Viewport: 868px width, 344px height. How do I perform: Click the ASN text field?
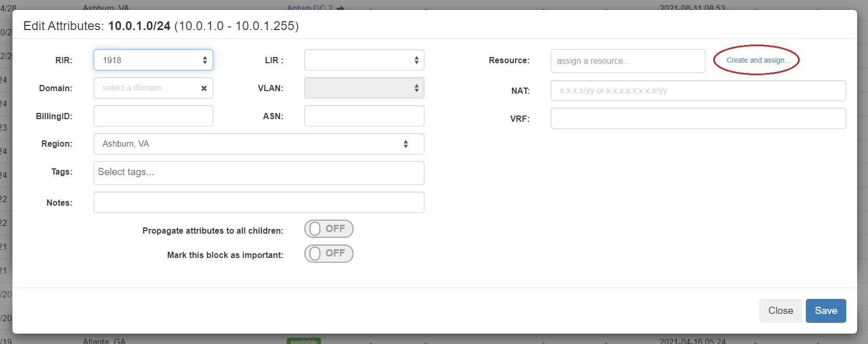click(364, 116)
